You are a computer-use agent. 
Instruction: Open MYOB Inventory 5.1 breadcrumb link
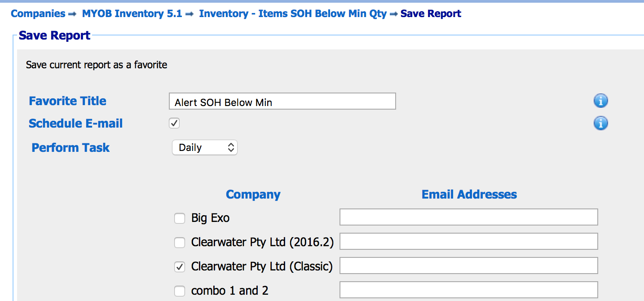[x=132, y=13]
